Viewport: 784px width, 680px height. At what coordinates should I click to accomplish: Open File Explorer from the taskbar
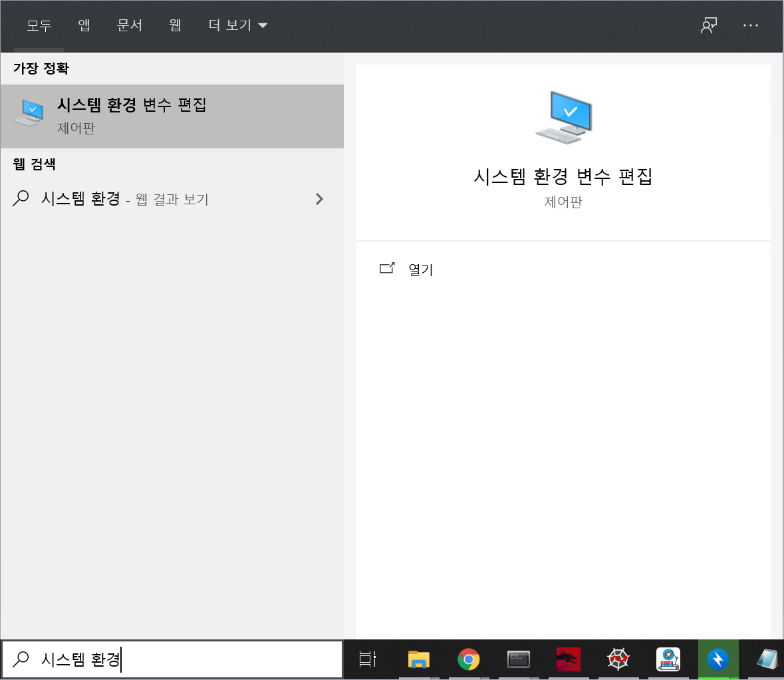pos(418,659)
